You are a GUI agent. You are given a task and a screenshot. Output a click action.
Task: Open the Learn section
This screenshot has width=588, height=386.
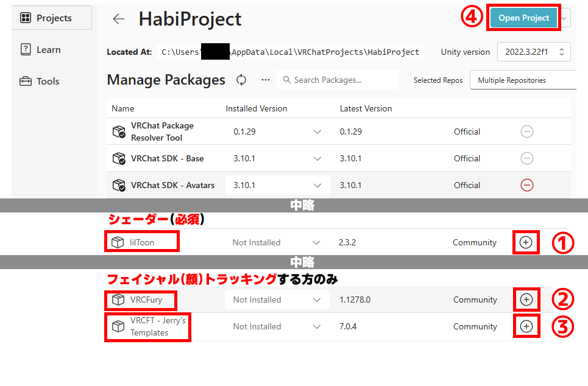click(x=48, y=50)
